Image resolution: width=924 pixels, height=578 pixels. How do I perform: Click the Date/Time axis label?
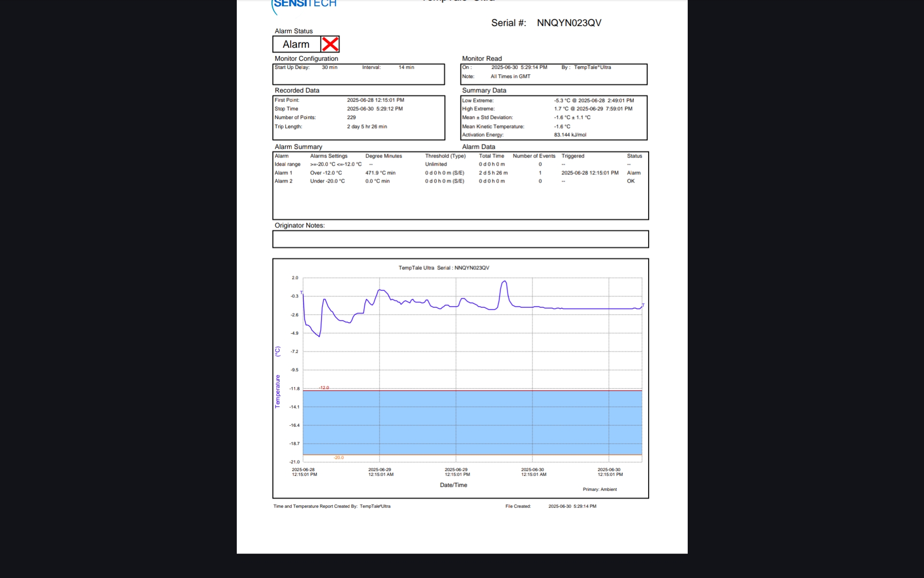point(453,485)
